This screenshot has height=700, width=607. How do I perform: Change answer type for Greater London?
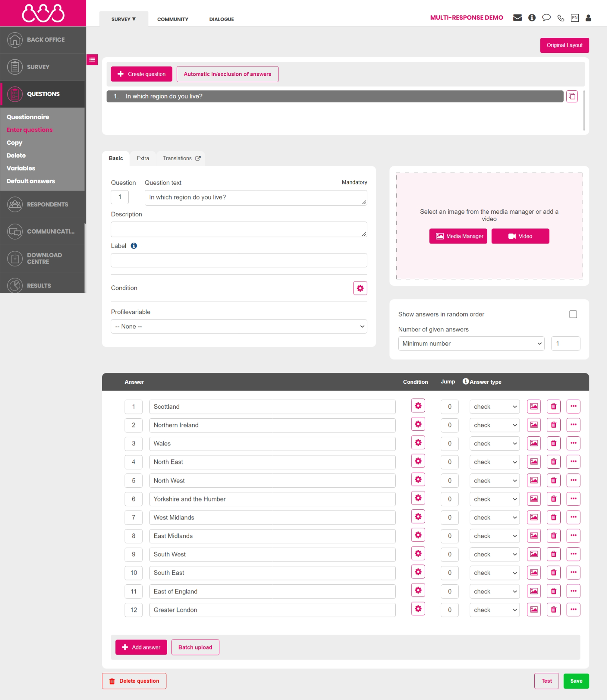tap(495, 610)
